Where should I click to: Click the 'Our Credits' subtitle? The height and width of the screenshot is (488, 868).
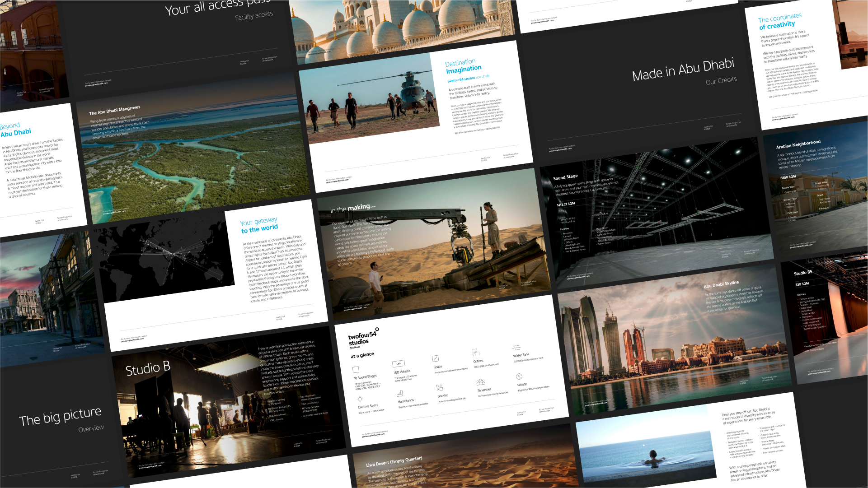point(721,81)
